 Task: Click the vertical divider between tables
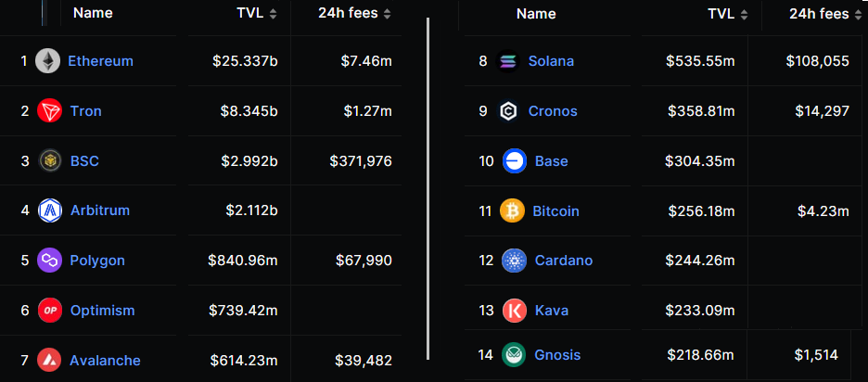point(428,185)
